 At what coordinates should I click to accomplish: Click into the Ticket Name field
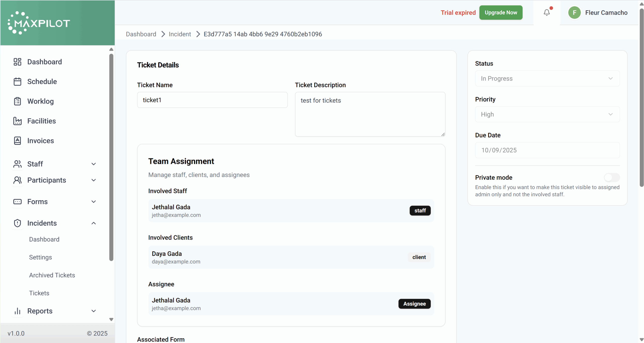tap(212, 100)
